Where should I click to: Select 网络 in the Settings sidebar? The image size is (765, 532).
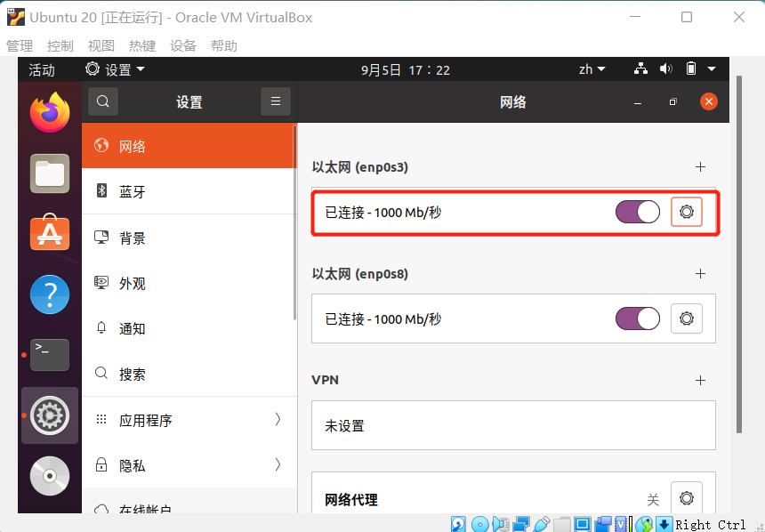click(189, 145)
